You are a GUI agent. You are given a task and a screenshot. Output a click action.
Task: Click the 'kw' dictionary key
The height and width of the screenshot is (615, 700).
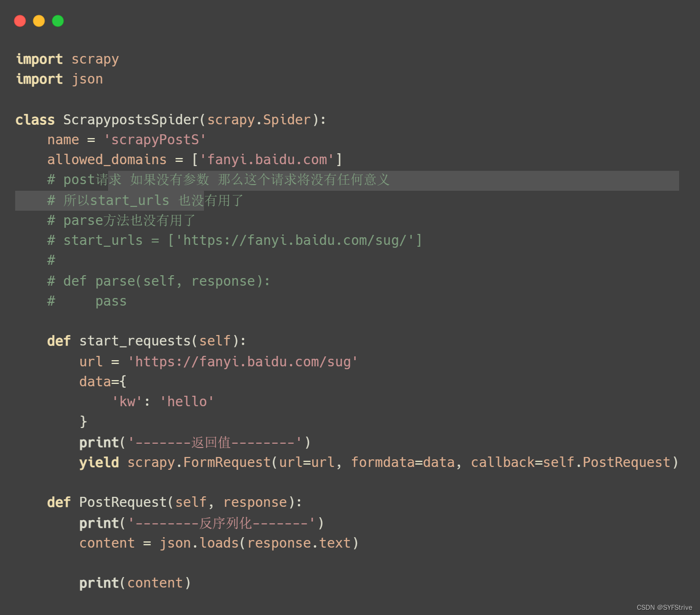127,401
